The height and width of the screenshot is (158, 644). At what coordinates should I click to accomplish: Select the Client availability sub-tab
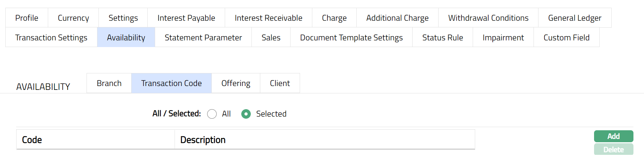point(280,83)
